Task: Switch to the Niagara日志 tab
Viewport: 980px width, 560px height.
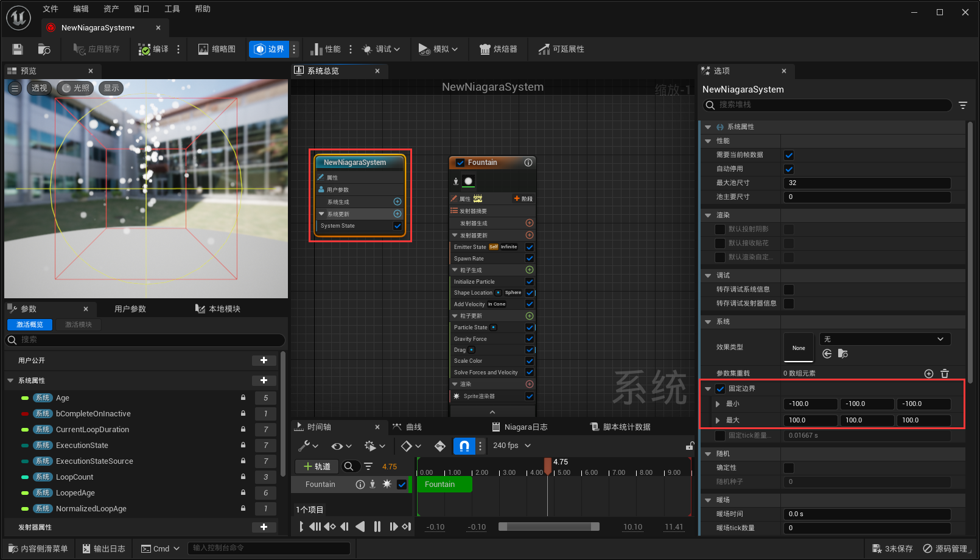Action: point(520,427)
